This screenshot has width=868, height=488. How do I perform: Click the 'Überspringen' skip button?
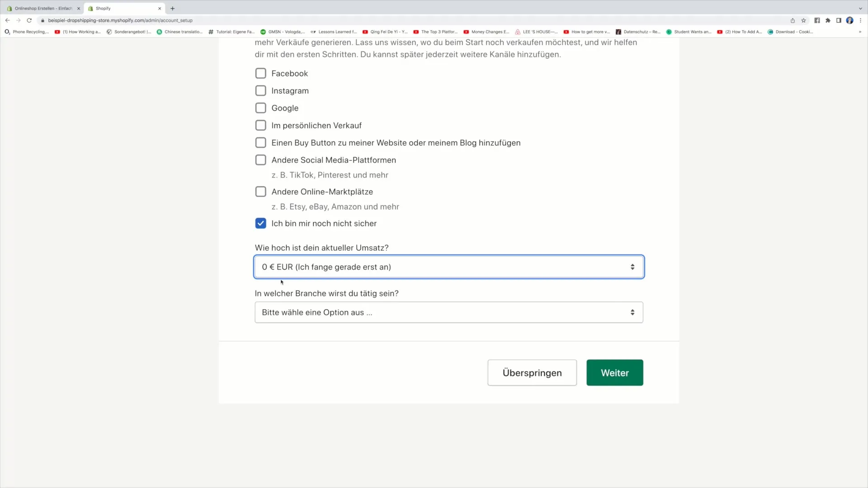pos(532,372)
